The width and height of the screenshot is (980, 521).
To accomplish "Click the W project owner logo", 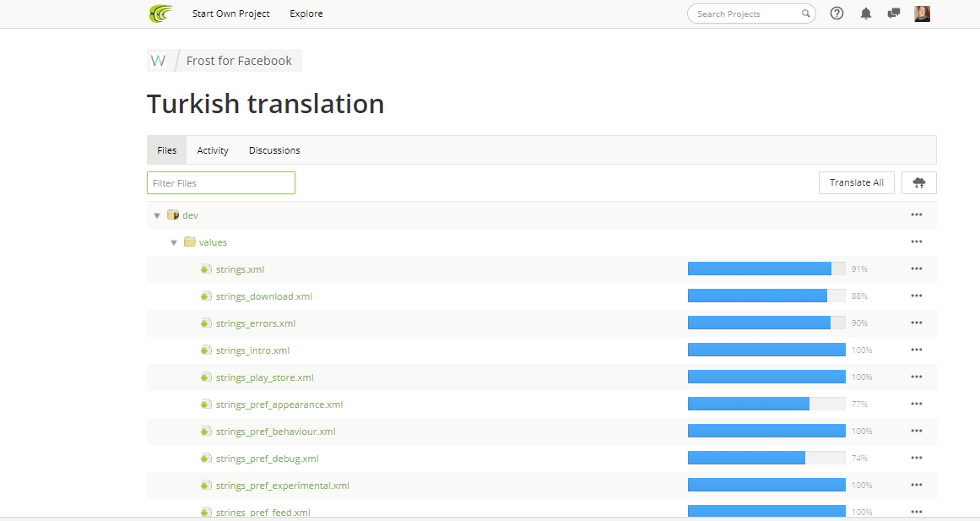I will (159, 61).
